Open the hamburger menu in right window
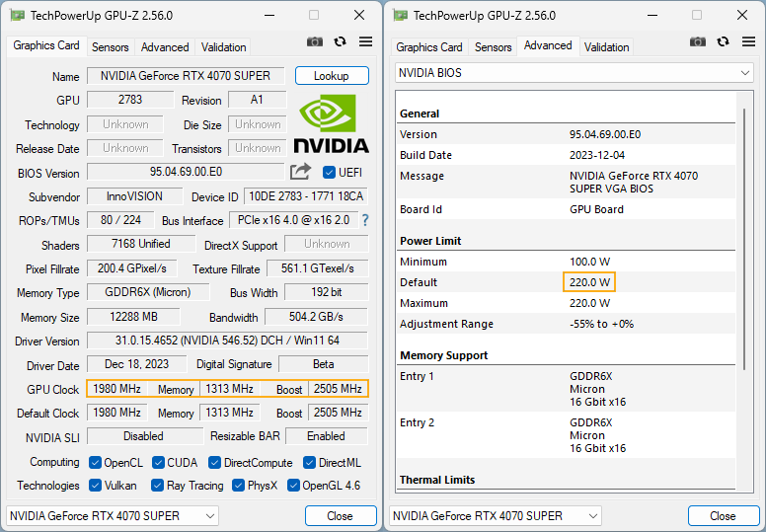The image size is (766, 532). tap(748, 41)
